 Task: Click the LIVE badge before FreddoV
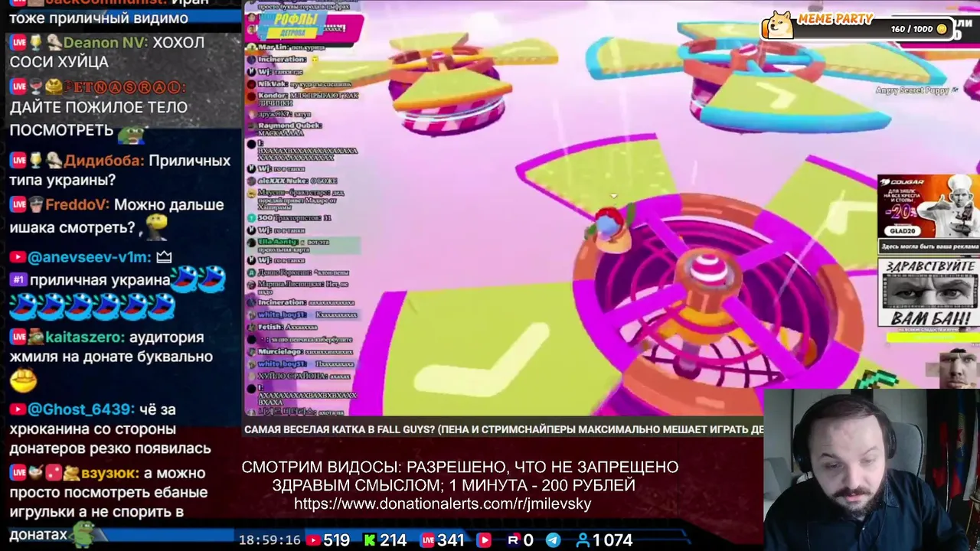coord(18,204)
